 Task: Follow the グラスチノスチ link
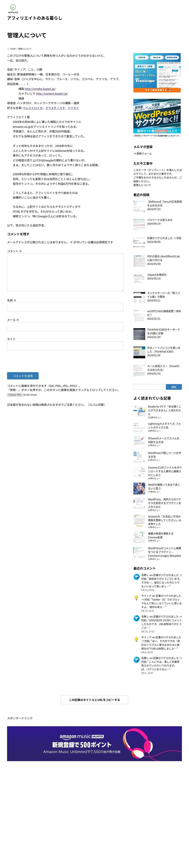click(x=55, y=108)
